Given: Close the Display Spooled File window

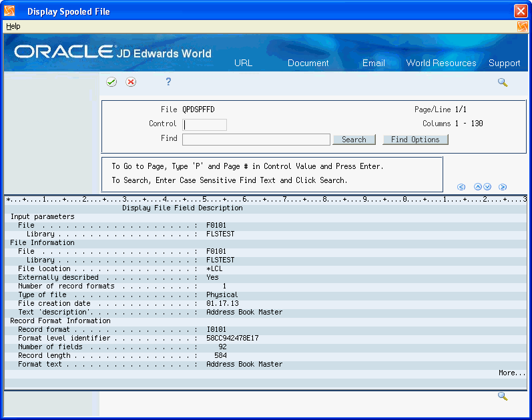Looking at the screenshot, I should [521, 11].
